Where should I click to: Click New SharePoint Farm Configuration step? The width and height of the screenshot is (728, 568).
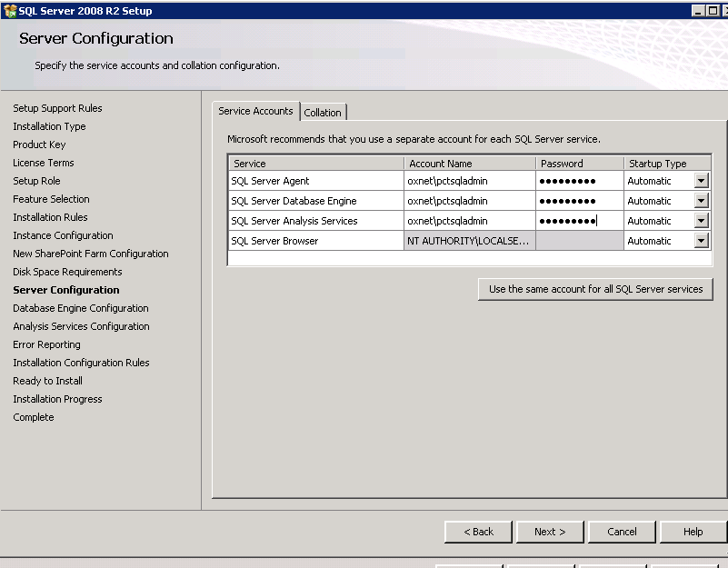[x=91, y=254]
